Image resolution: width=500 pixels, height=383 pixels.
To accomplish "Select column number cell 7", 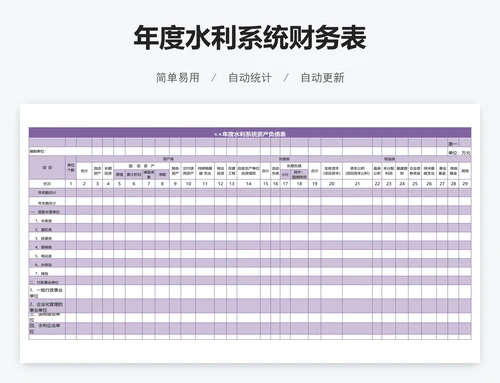I will coord(149,184).
